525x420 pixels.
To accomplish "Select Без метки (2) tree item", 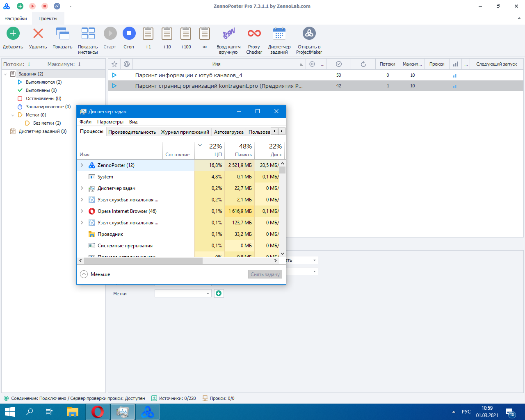I will pos(43,123).
